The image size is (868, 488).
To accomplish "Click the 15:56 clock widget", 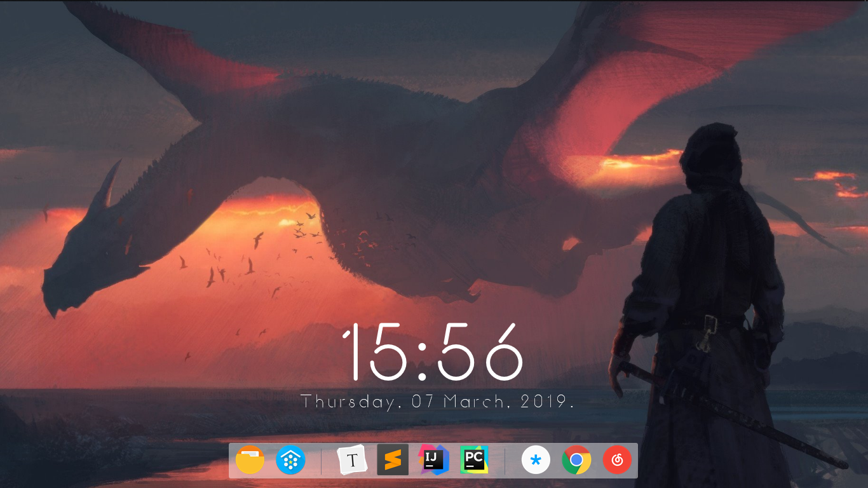I will click(433, 353).
